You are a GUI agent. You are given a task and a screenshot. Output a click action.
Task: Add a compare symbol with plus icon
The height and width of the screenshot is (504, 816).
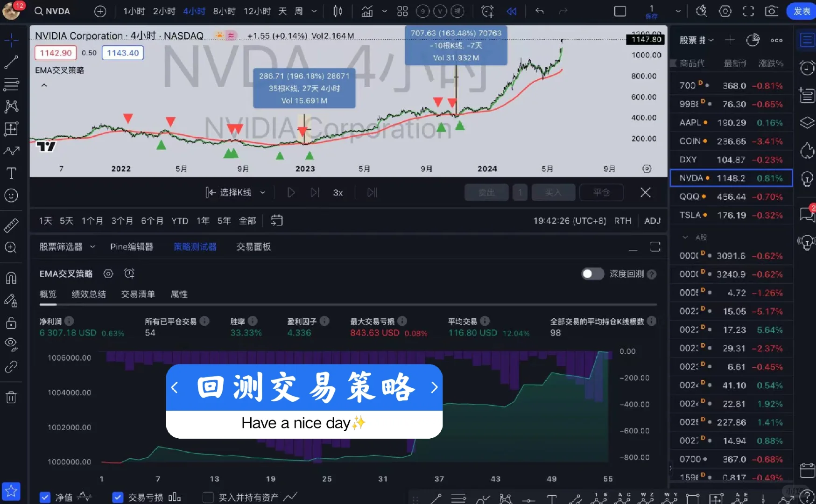pos(100,11)
